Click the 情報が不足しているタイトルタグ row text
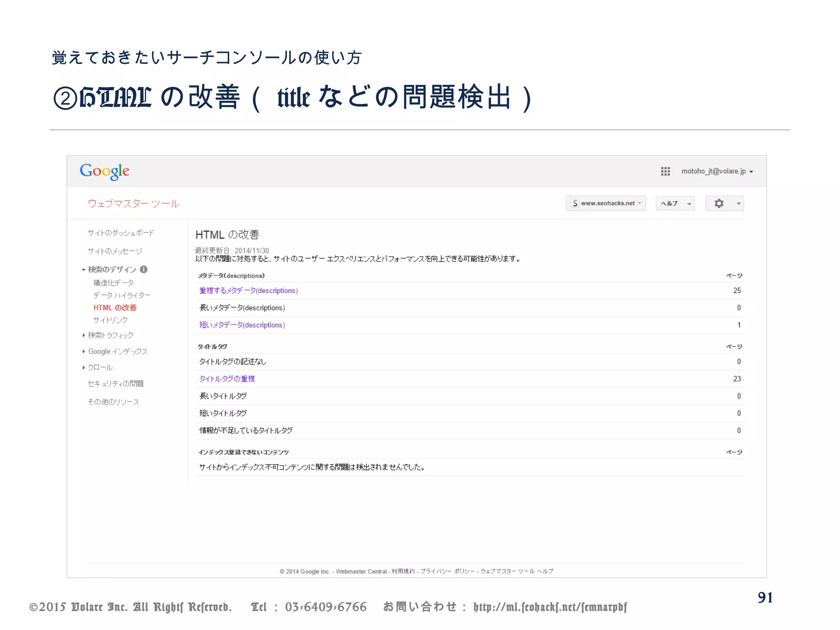The height and width of the screenshot is (630, 840). point(246,430)
